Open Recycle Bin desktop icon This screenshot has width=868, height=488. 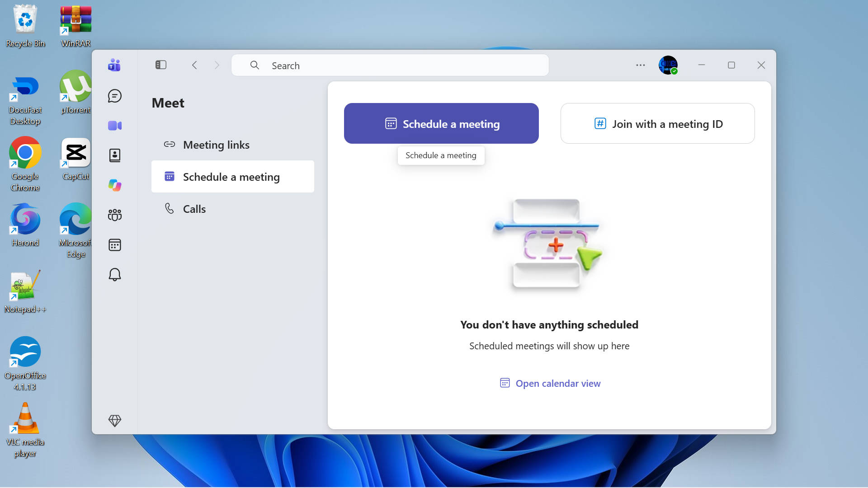pos(25,26)
